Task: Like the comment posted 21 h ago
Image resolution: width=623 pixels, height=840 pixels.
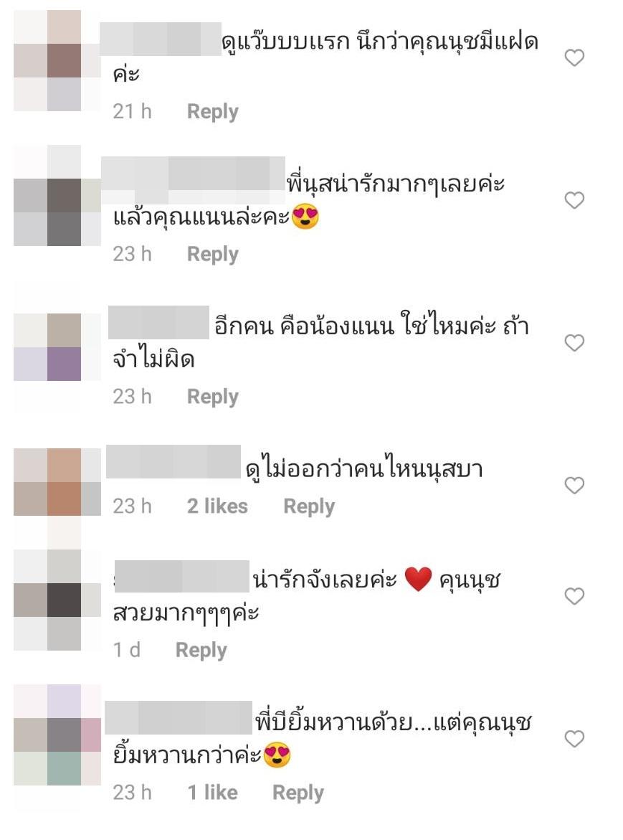Action: [x=574, y=57]
